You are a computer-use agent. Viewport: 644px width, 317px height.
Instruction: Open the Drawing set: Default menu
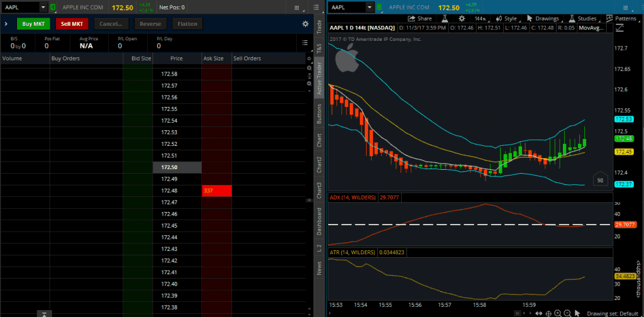coord(613,314)
